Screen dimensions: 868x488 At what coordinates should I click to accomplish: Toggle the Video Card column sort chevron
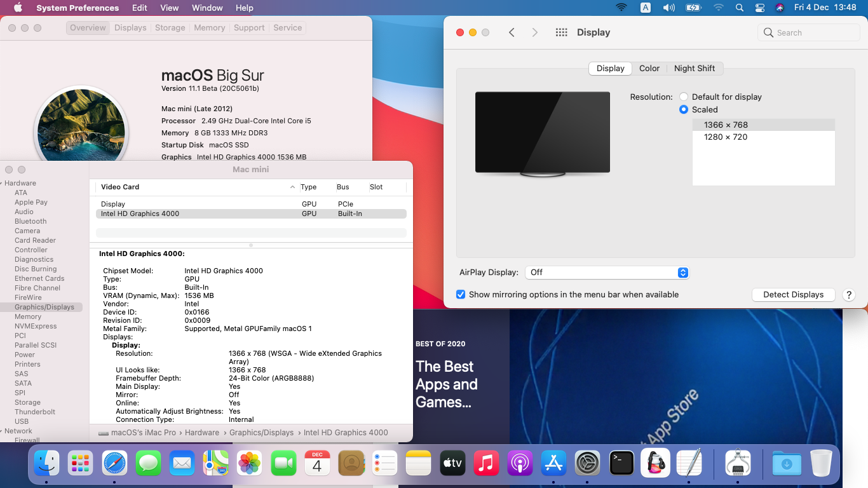tap(292, 187)
